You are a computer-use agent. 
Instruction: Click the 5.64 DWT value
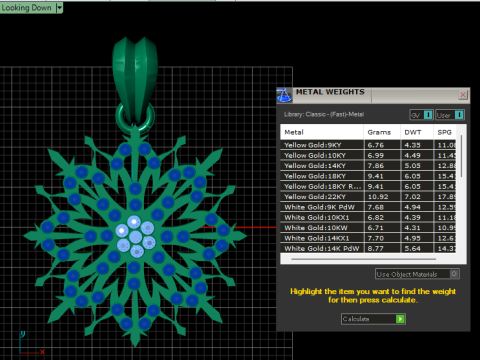413,248
